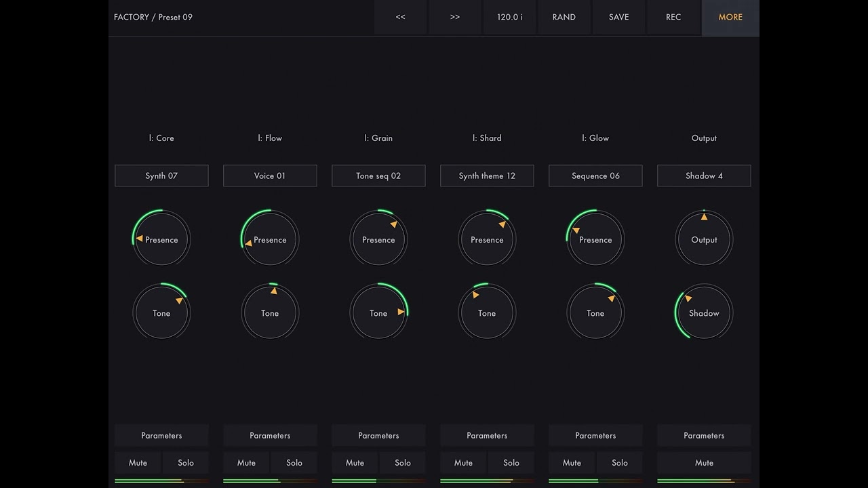The height and width of the screenshot is (488, 868).
Task: Solo the Grain channel
Action: tap(403, 463)
